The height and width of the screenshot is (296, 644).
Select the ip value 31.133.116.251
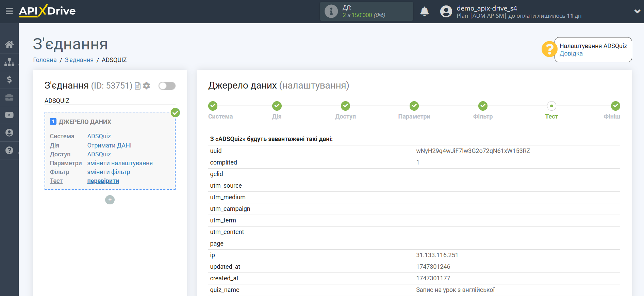[x=437, y=255]
